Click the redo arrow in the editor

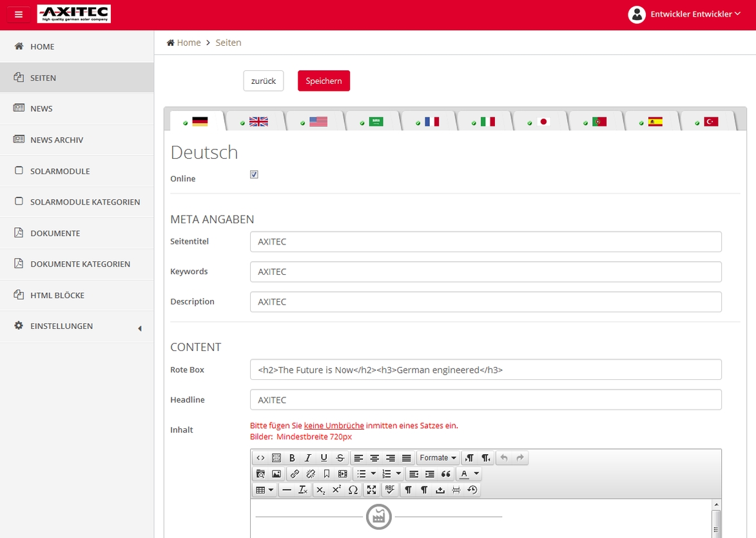pos(519,458)
